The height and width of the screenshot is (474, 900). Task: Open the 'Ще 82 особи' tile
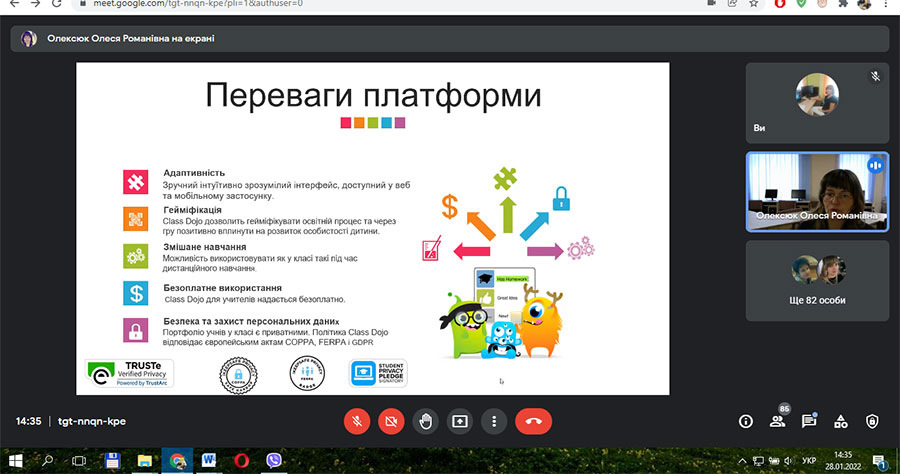tap(817, 281)
